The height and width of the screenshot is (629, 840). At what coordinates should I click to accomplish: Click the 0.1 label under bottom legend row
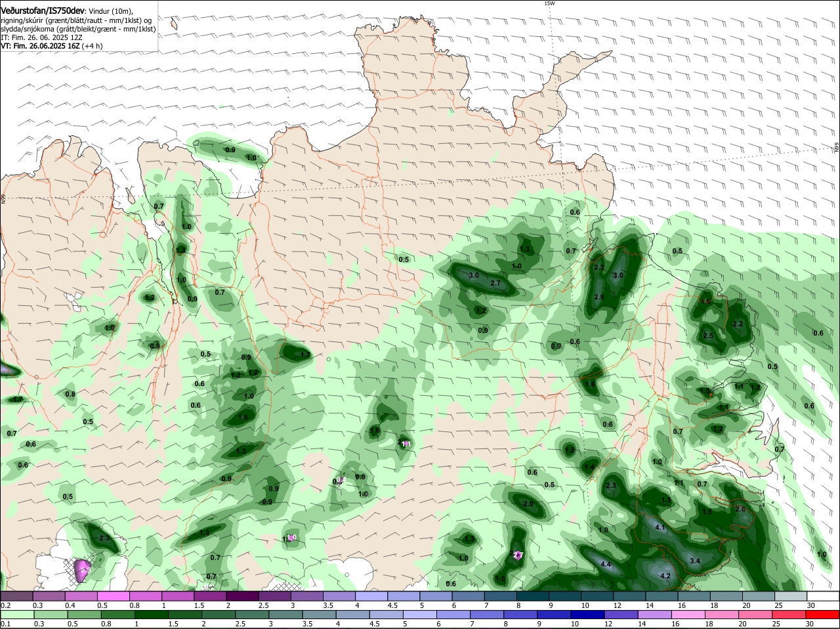(5, 624)
